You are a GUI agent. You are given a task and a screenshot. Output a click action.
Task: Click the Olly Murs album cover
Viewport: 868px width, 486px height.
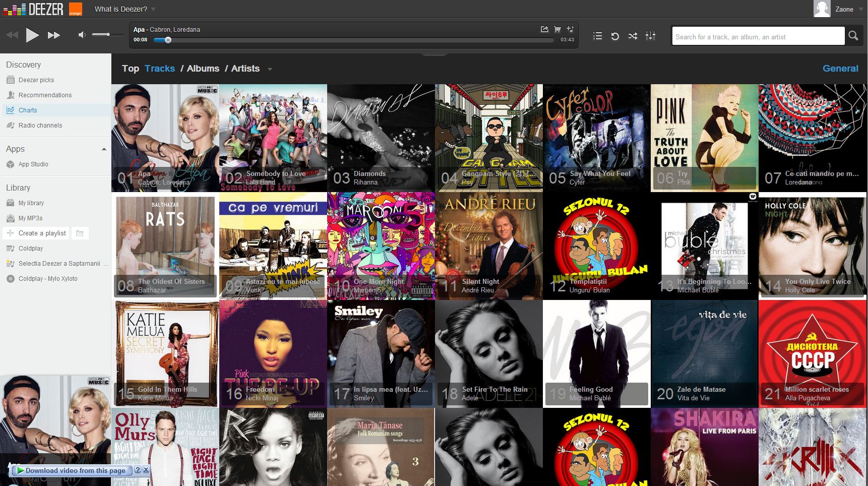click(x=165, y=447)
